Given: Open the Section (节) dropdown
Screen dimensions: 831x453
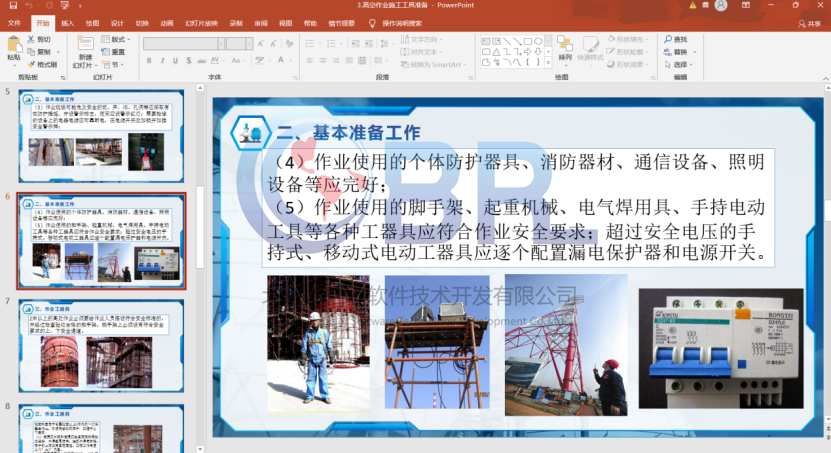Looking at the screenshot, I should (113, 65).
